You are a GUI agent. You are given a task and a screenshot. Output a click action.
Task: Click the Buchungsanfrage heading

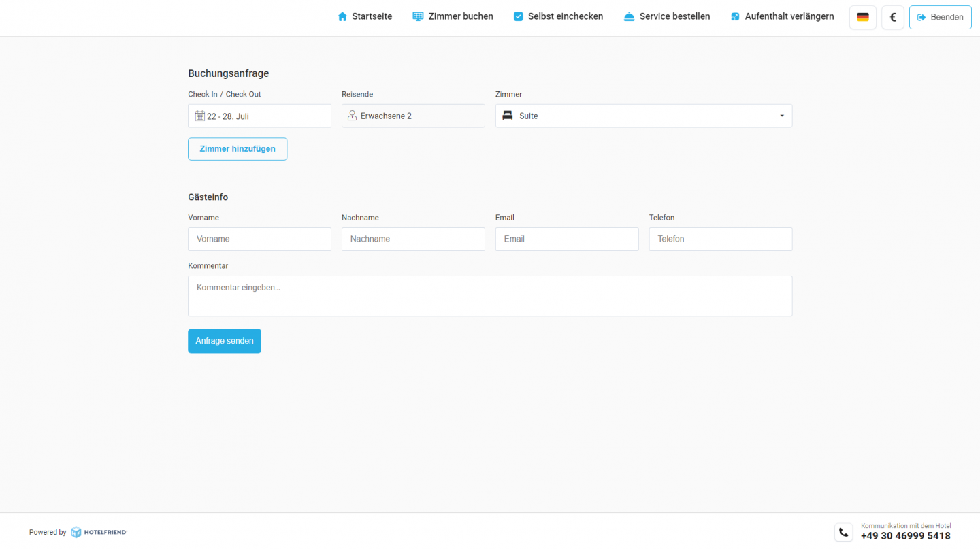tap(229, 73)
